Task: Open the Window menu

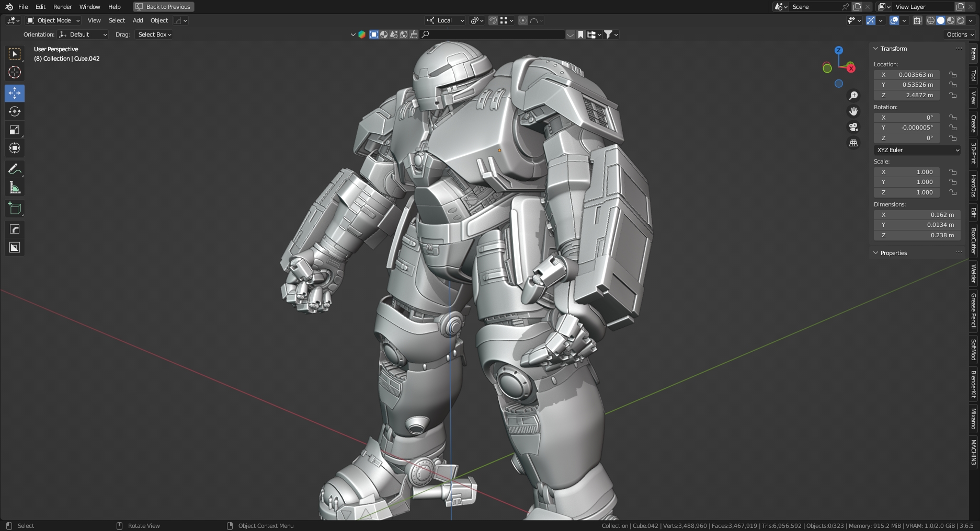Action: coord(89,7)
